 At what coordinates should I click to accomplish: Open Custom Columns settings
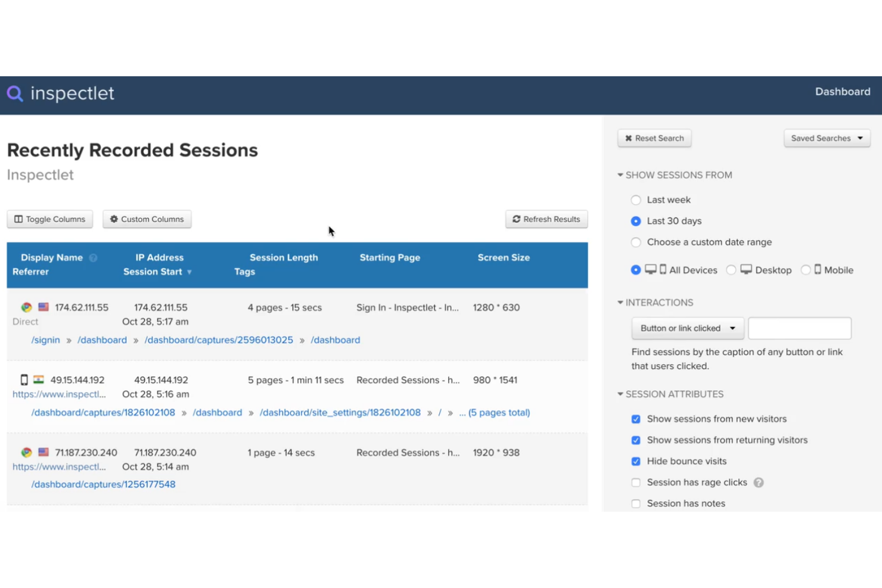coord(147,219)
